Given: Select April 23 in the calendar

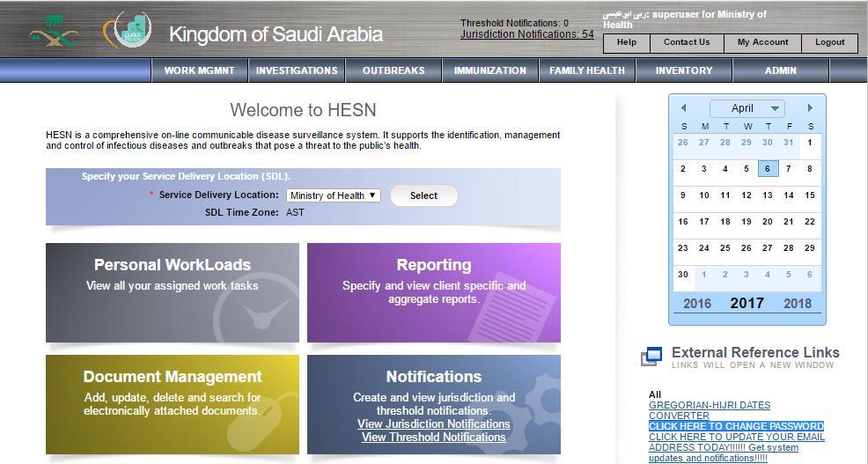Looking at the screenshot, I should (683, 248).
